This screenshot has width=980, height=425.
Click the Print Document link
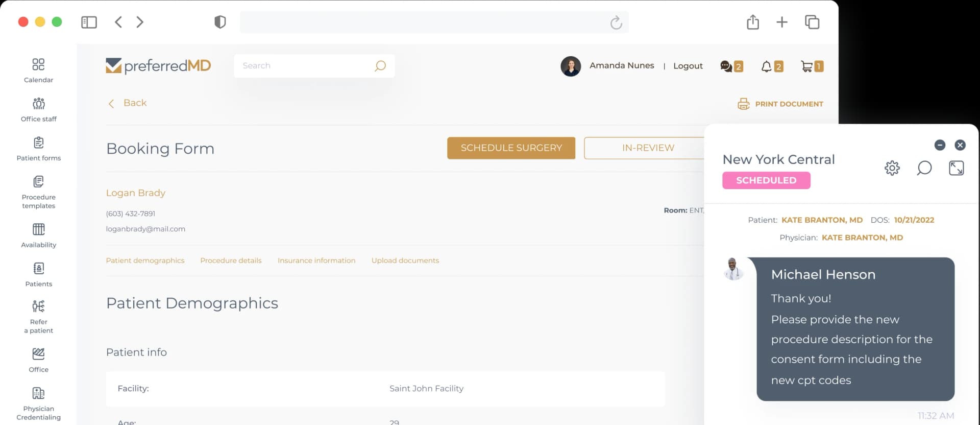[x=780, y=104]
